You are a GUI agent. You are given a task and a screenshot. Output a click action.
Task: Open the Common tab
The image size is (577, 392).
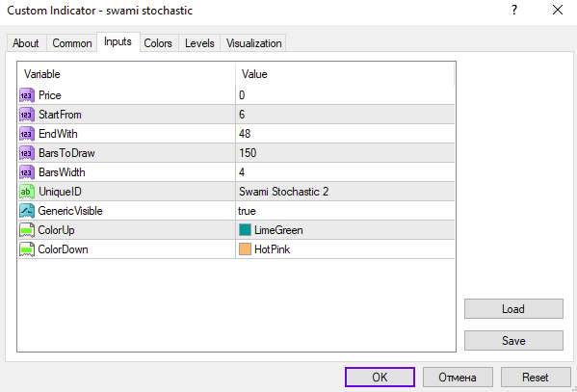point(71,43)
